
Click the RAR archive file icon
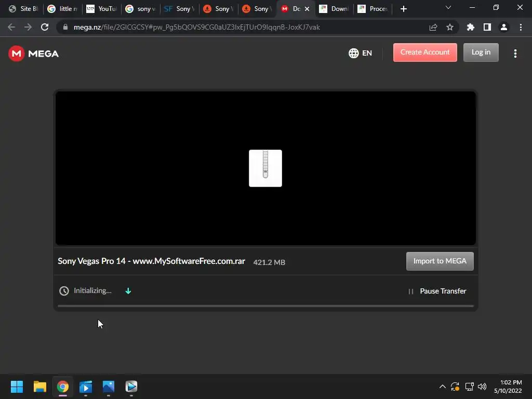[x=265, y=168]
